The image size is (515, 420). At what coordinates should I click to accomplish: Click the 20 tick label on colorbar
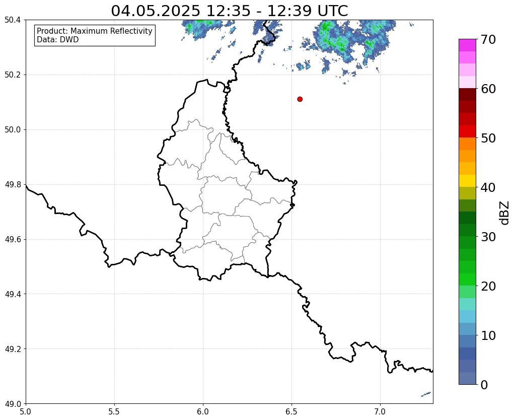tap(488, 286)
